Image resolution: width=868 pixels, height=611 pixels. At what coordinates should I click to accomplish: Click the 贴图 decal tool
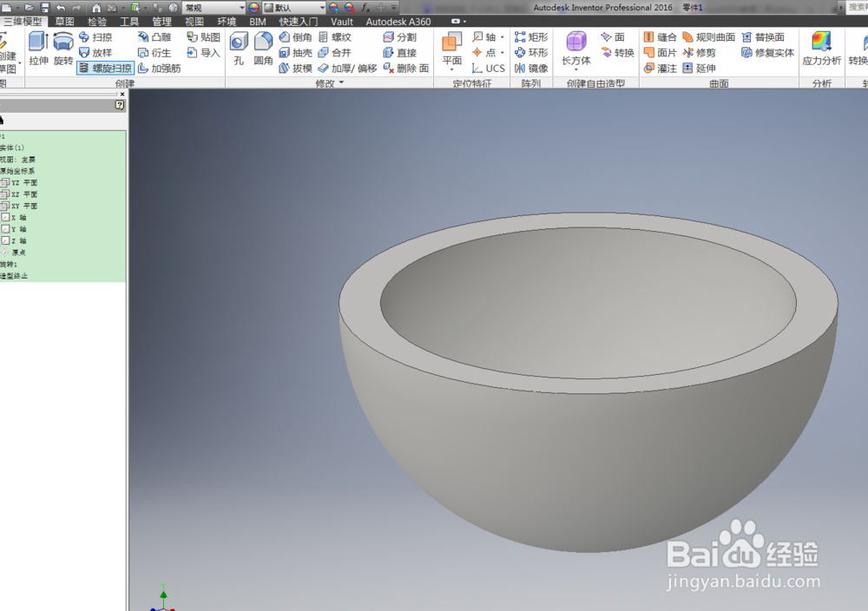pyautogui.click(x=203, y=37)
